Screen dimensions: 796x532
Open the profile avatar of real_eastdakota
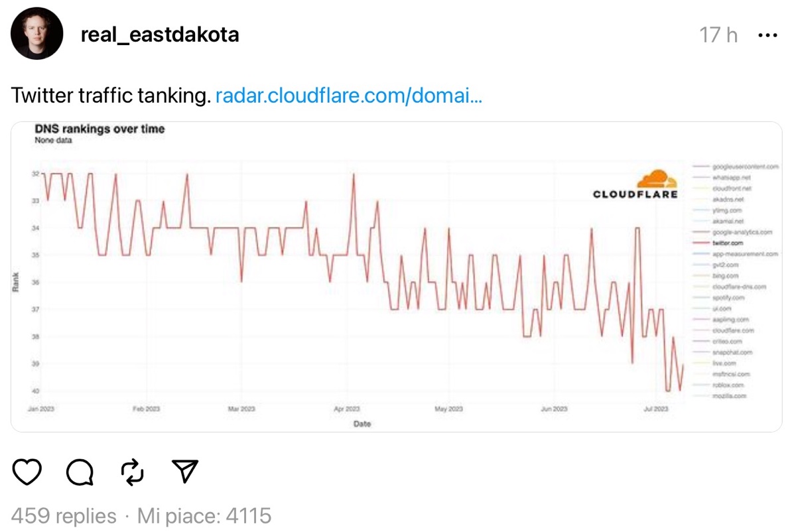(x=36, y=33)
